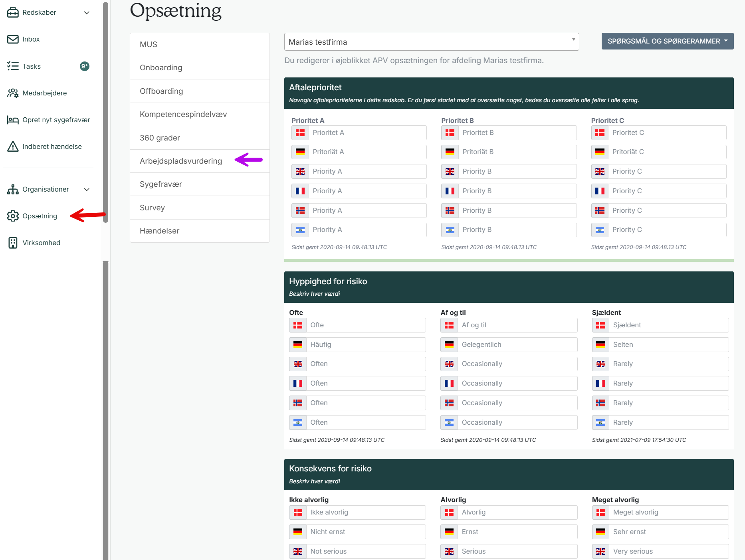Click the German flag beside Gelegentlich

click(449, 344)
